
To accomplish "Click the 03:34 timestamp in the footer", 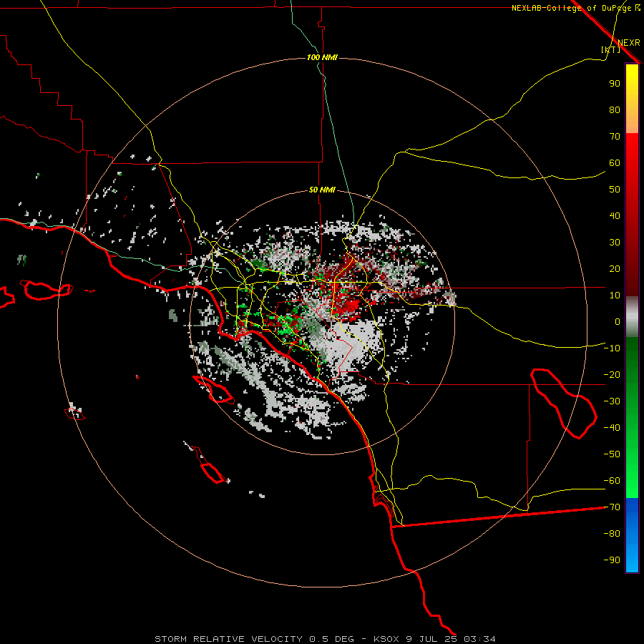I will click(479, 639).
